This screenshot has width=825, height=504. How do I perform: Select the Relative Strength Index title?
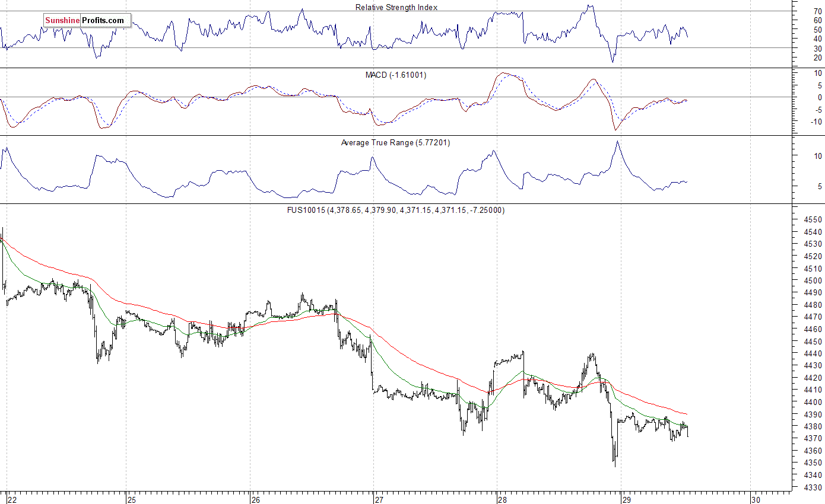(x=396, y=7)
